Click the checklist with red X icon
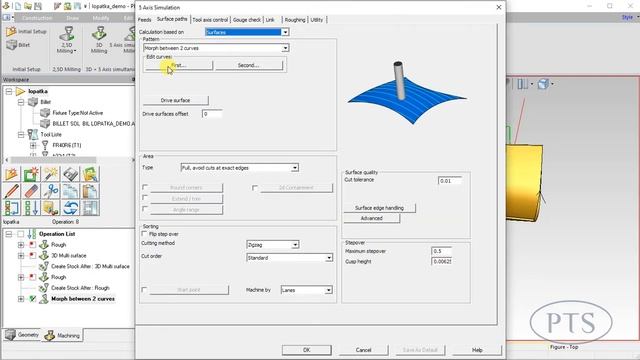This screenshot has width=640, height=360. (x=12, y=208)
